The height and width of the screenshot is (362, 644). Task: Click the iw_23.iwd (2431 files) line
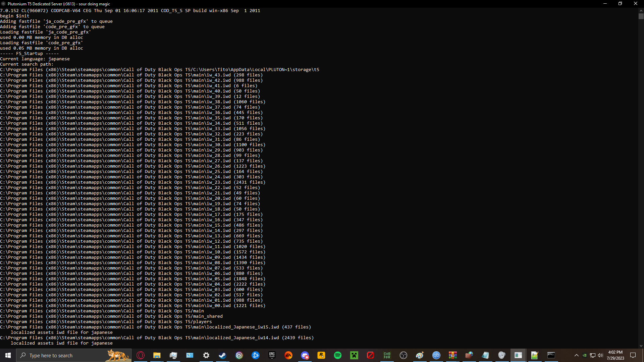pos(133,182)
